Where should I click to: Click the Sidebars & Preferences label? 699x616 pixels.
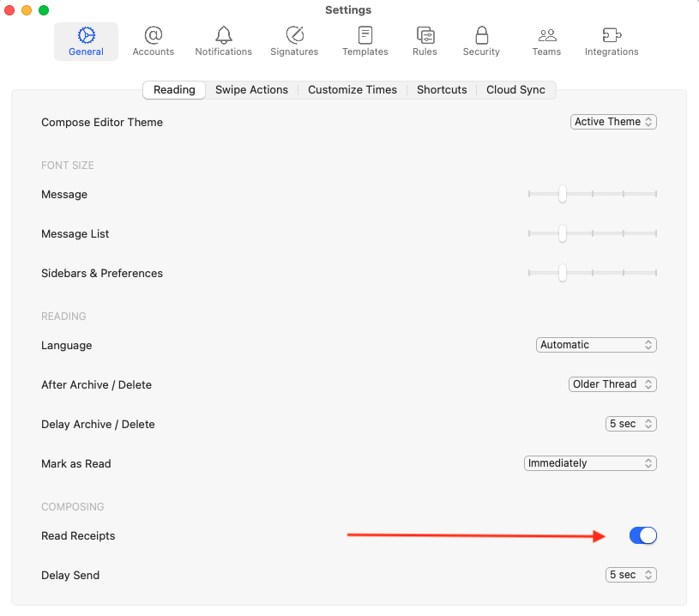pos(102,273)
